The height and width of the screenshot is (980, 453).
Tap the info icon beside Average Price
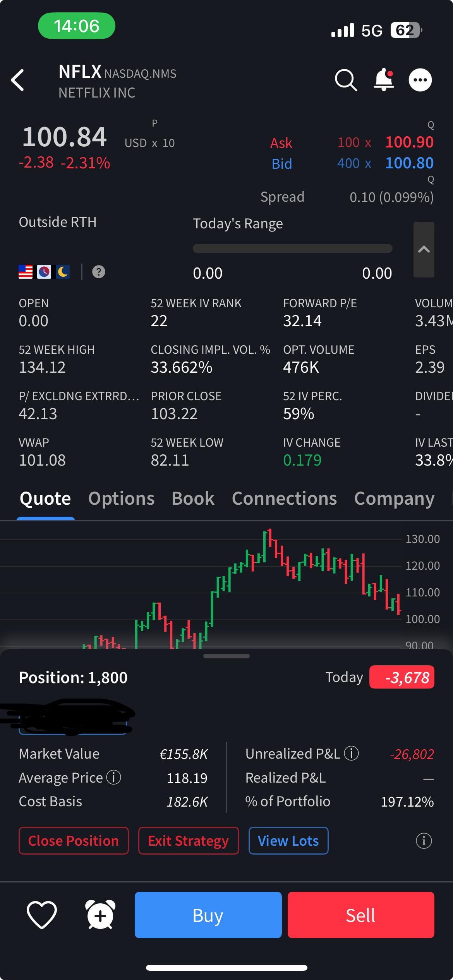coord(114,777)
